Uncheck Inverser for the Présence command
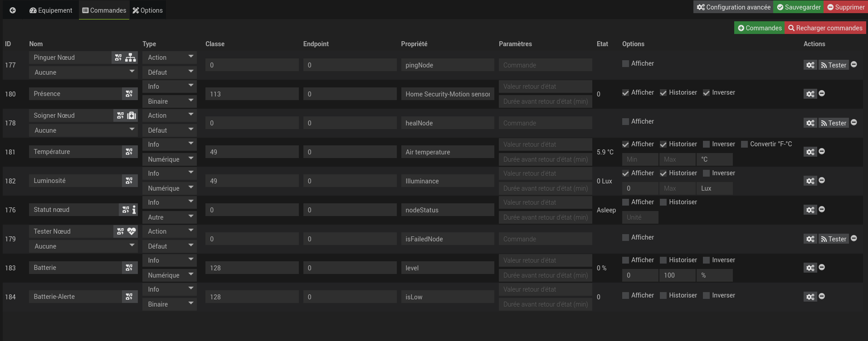The image size is (868, 341). tap(706, 93)
